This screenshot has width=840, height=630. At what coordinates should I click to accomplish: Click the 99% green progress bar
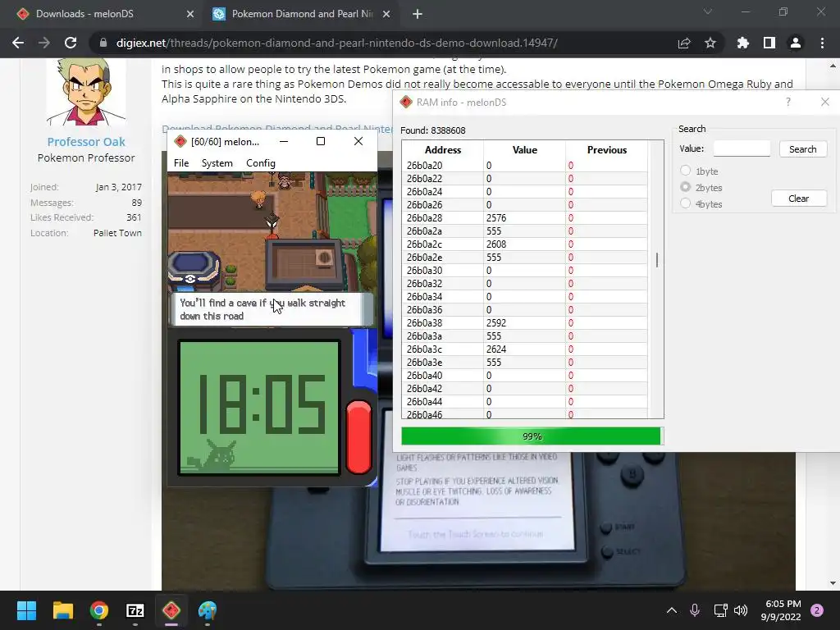pos(532,436)
